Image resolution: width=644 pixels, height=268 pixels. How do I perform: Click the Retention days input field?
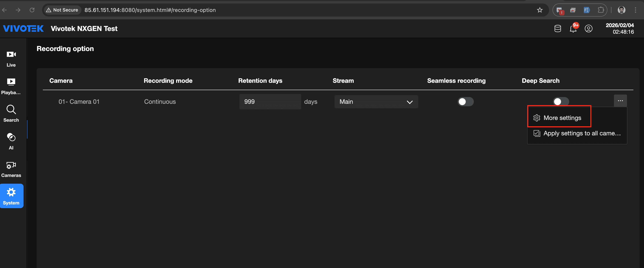270,102
